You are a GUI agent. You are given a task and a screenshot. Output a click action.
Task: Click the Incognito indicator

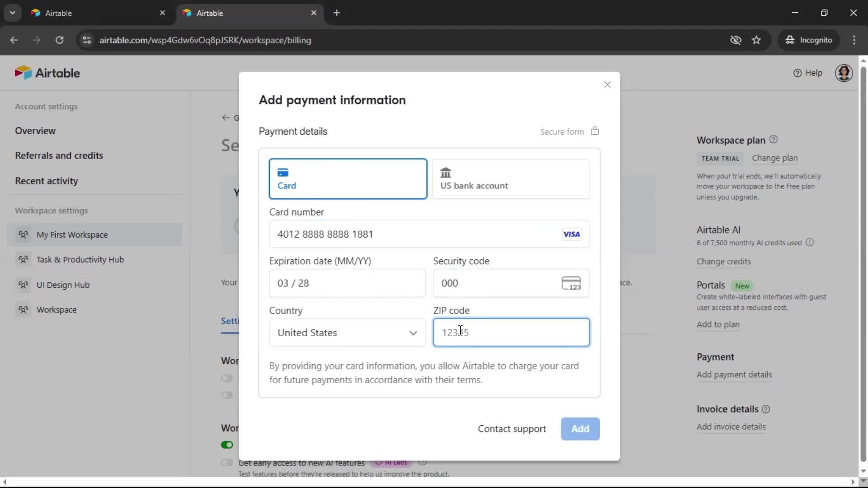coord(809,40)
